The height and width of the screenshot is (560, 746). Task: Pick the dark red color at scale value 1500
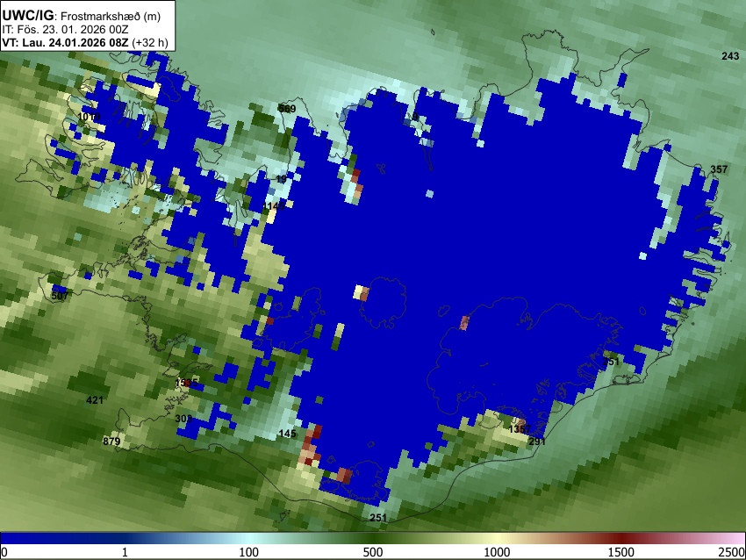point(621,538)
